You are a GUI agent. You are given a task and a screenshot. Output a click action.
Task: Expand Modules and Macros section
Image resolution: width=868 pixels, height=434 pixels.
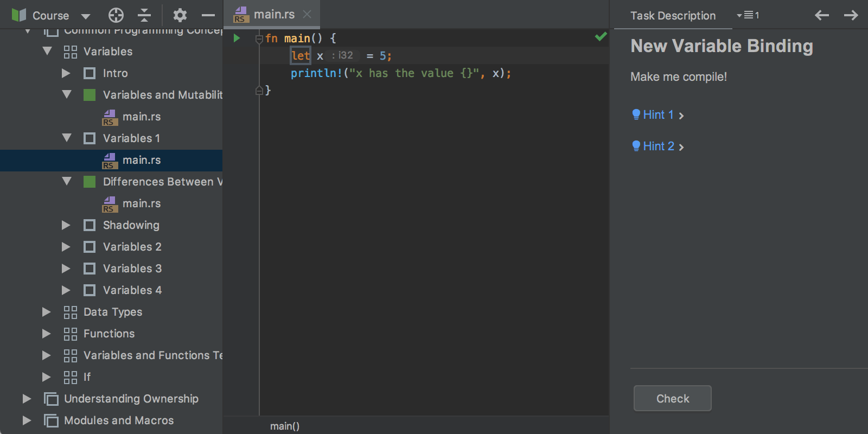tap(27, 420)
